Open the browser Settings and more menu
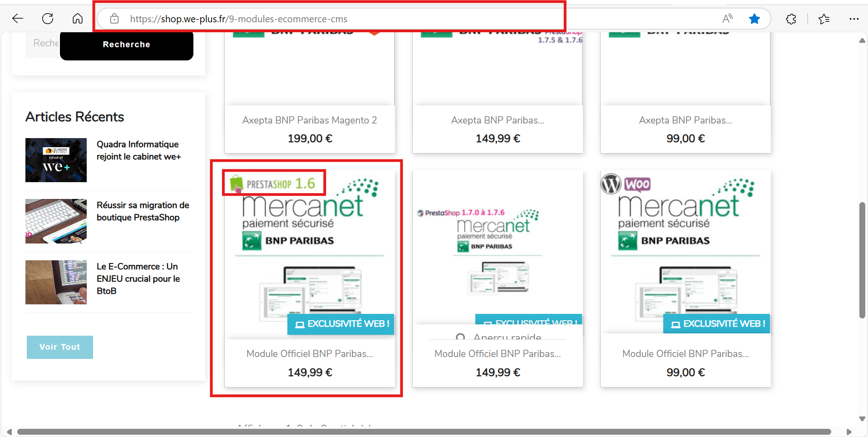 854,19
